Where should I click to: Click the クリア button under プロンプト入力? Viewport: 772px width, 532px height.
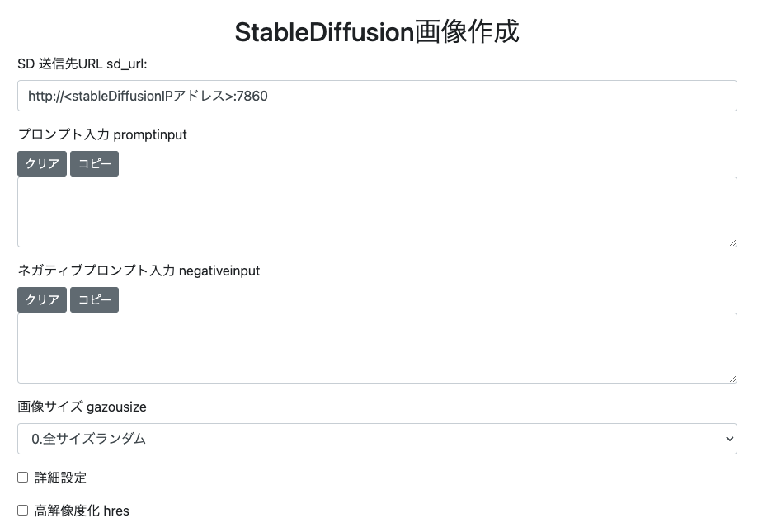tap(41, 163)
